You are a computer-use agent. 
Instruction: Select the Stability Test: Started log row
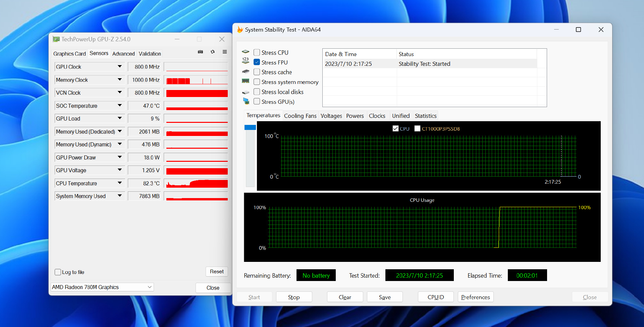(430, 64)
